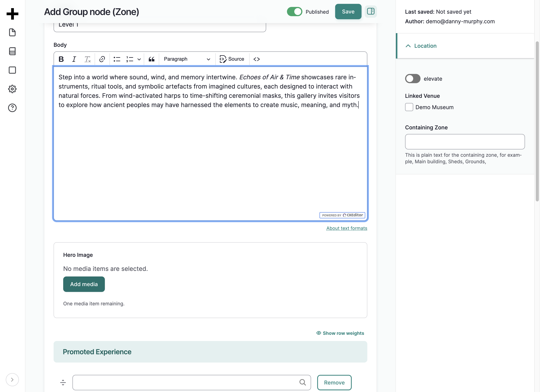Click the Save button

coord(348,12)
